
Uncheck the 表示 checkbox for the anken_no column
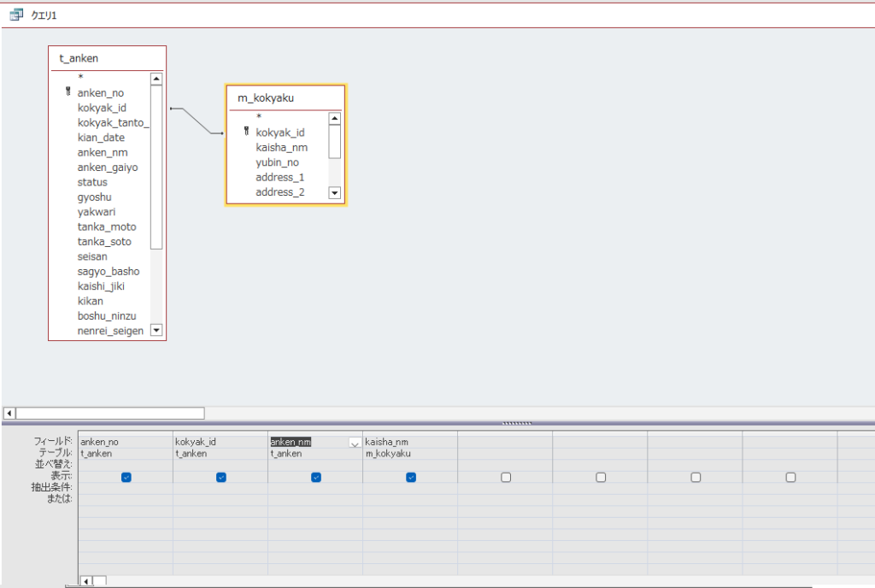126,477
